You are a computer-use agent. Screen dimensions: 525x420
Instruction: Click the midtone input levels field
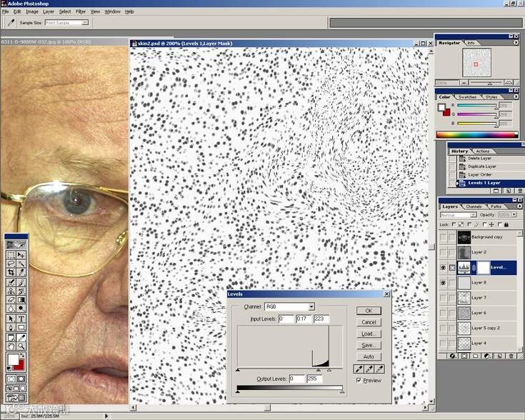click(x=304, y=319)
